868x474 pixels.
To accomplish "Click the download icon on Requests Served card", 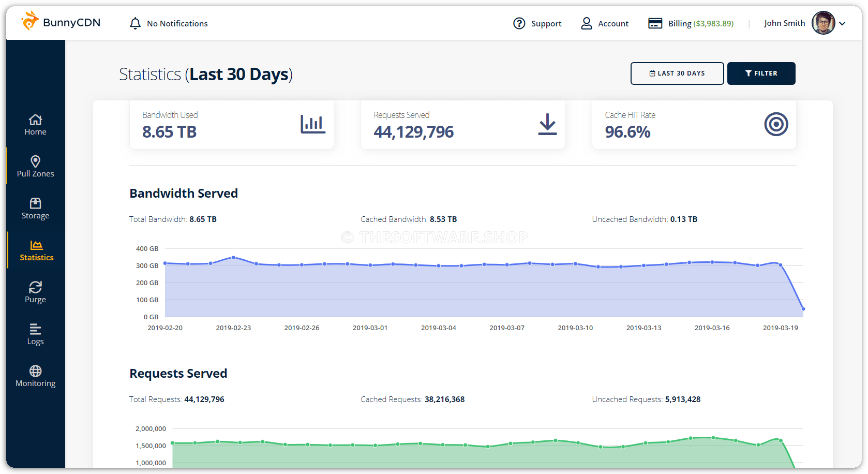I will click(547, 124).
